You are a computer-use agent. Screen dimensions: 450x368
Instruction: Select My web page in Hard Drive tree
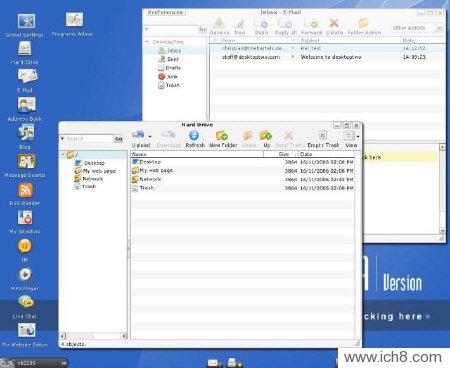point(95,171)
